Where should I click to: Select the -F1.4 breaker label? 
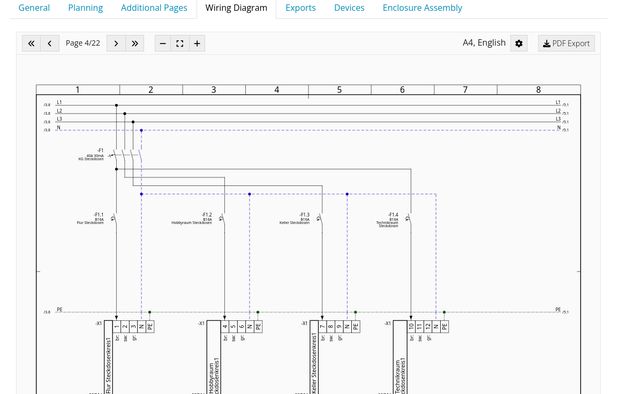393,215
